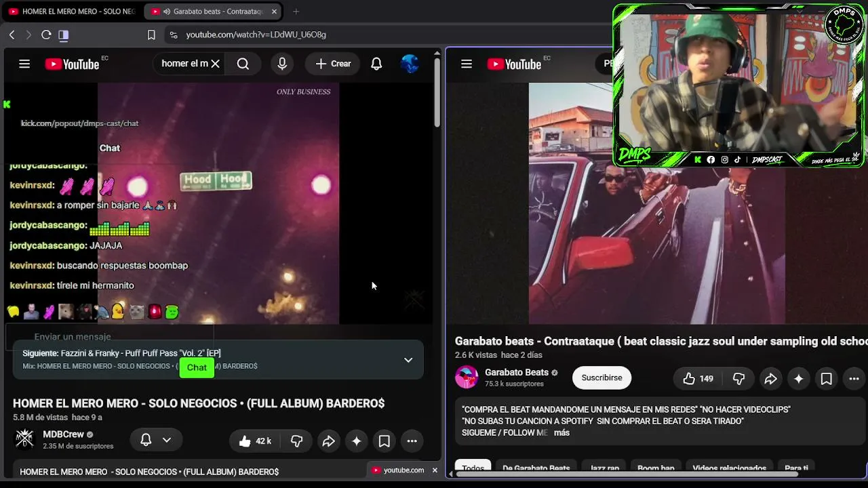Viewport: 868px width, 488px height.
Task: Dislike the Garabato beats video
Action: (738, 379)
